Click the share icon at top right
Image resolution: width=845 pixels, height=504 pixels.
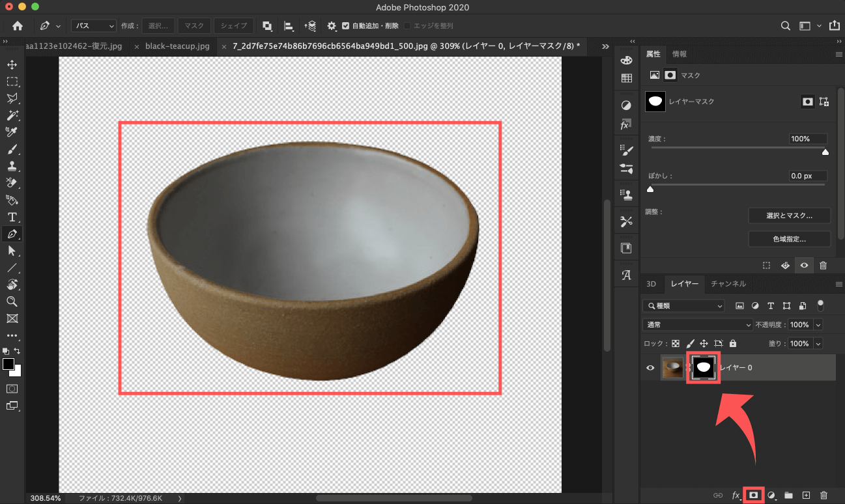pos(835,26)
